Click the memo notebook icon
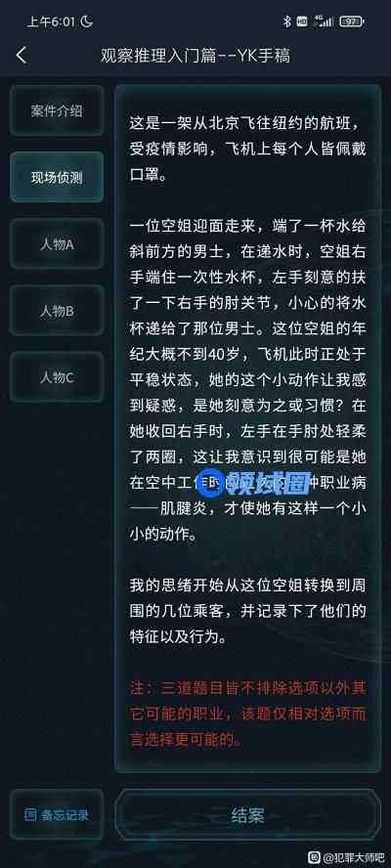This screenshot has height=868, width=391. coord(31,815)
